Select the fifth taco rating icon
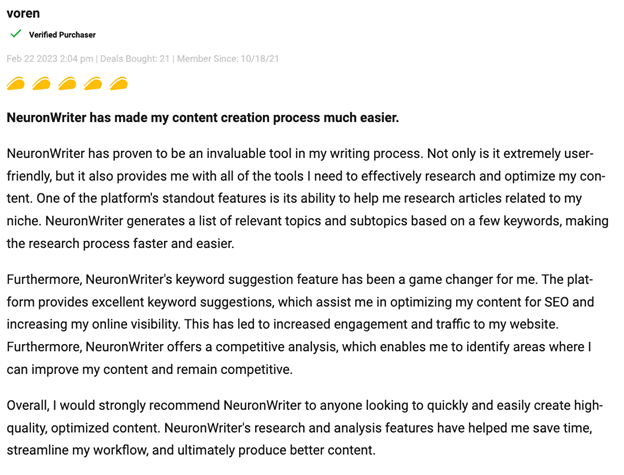Screen dimensions: 624x475 pyautogui.click(x=119, y=83)
